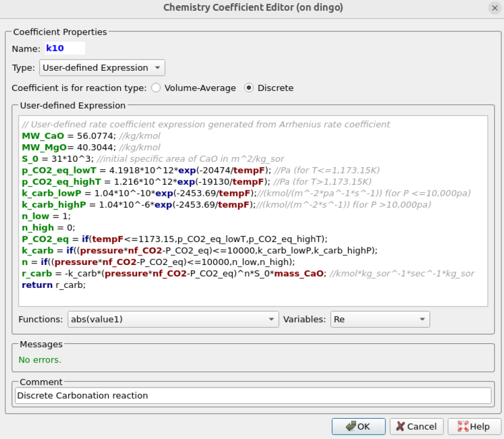This screenshot has height=439, width=504.
Task: Click the S_0 initial specific area line
Action: 106,159
